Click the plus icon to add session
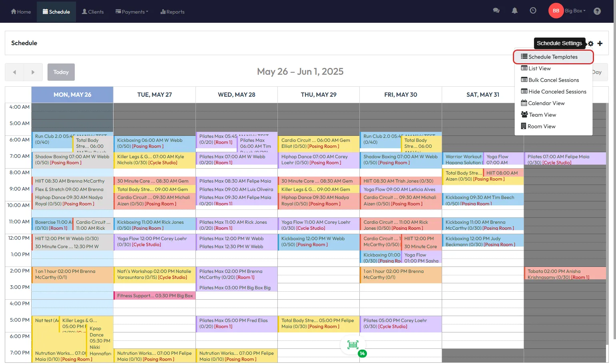The width and height of the screenshot is (616, 364). (x=600, y=44)
